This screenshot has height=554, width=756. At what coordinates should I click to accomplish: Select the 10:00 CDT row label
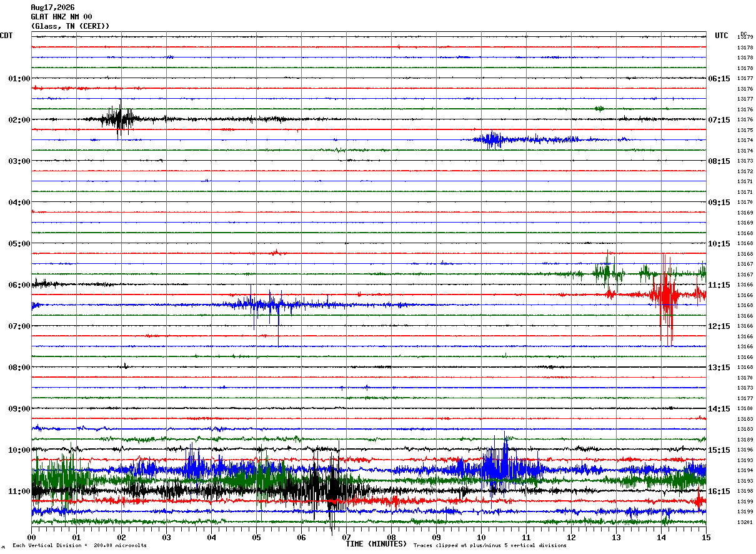pos(19,450)
